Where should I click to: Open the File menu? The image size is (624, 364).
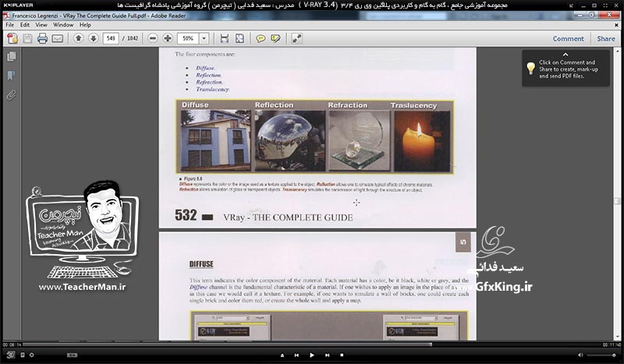[x=10, y=25]
